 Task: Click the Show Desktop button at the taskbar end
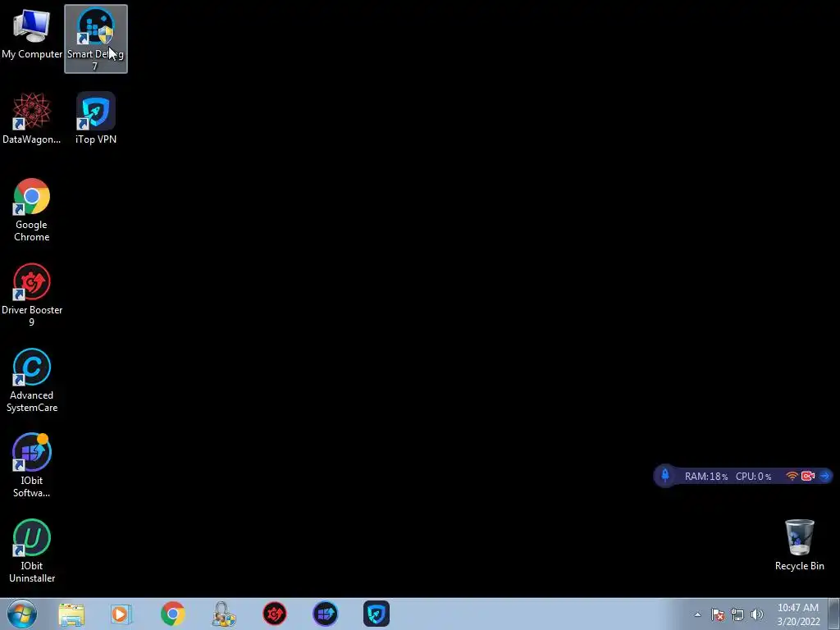click(x=834, y=614)
